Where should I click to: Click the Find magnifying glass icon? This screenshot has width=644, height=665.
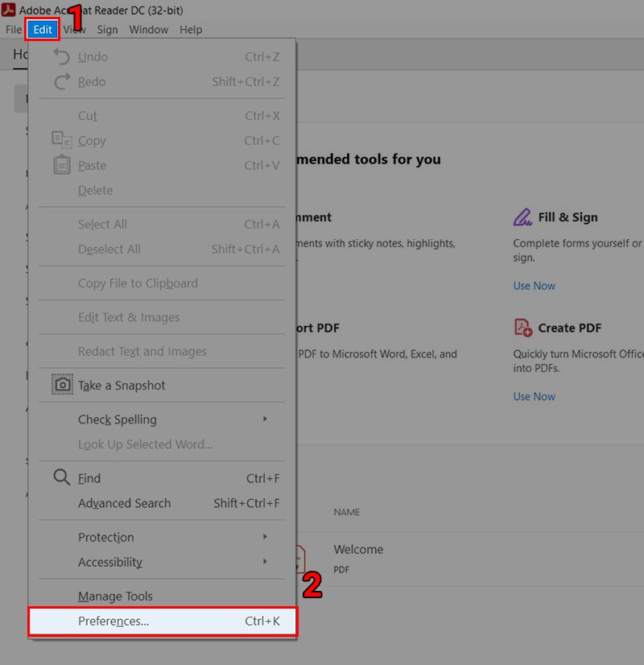click(x=62, y=477)
